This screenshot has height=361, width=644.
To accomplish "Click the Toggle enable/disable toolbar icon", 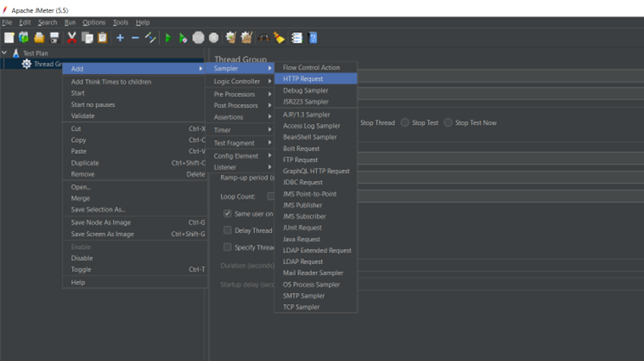I will (150, 37).
